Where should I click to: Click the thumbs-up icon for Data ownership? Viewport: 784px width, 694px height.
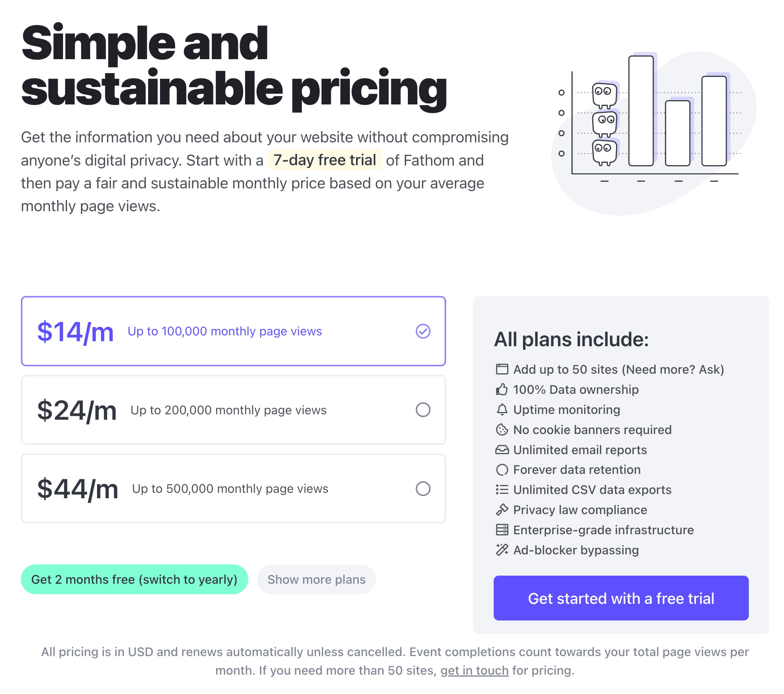pos(502,389)
